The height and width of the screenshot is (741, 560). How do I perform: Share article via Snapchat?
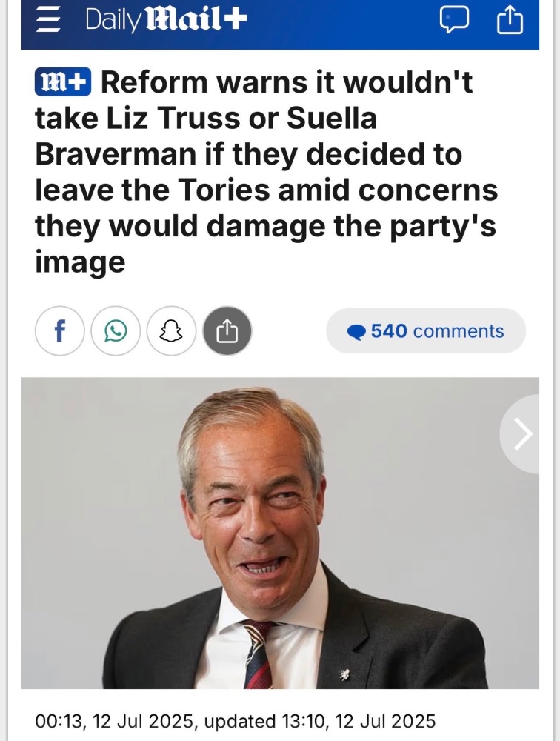click(171, 330)
